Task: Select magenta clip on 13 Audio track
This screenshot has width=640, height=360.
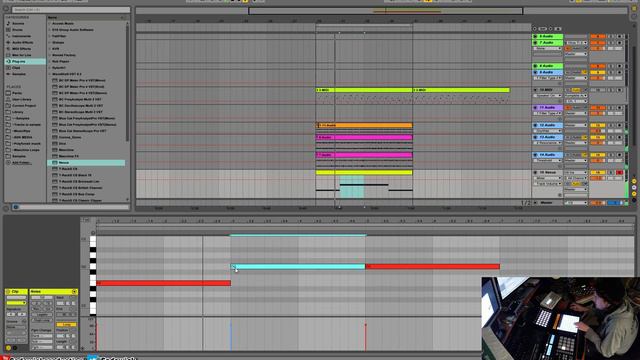Action: coord(364,138)
